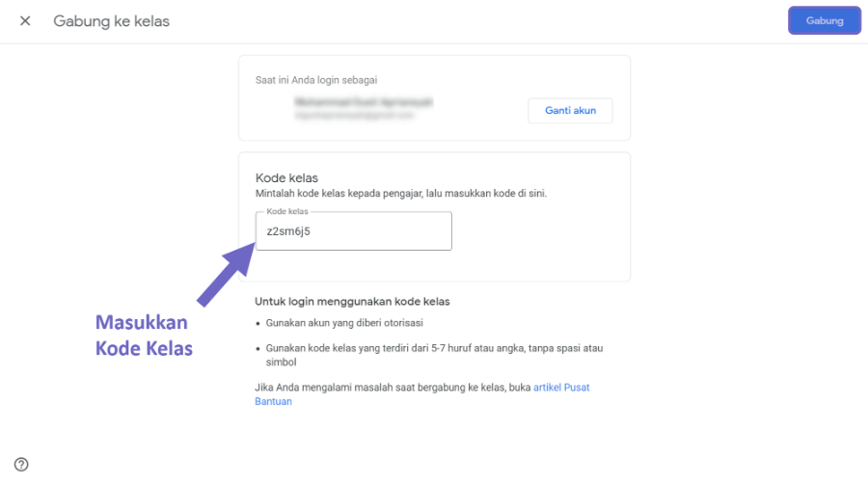Click the Saat ini Anda login sebagai text
This screenshot has width=868, height=484.
316,80
